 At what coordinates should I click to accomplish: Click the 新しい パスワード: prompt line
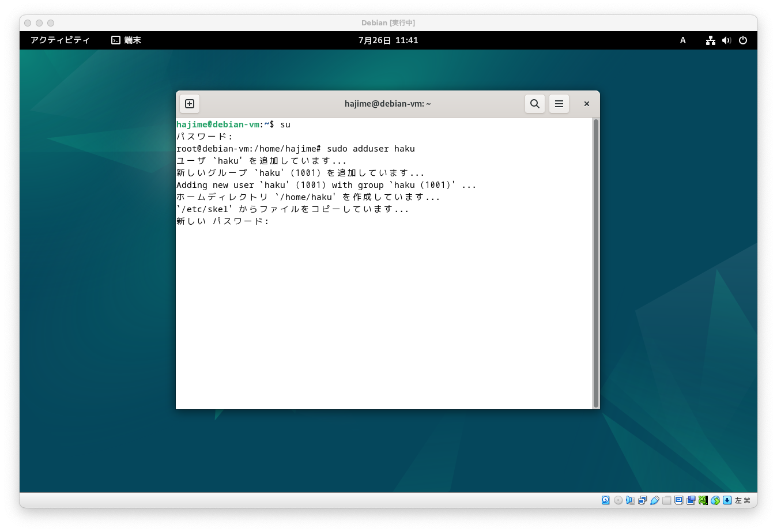click(223, 221)
